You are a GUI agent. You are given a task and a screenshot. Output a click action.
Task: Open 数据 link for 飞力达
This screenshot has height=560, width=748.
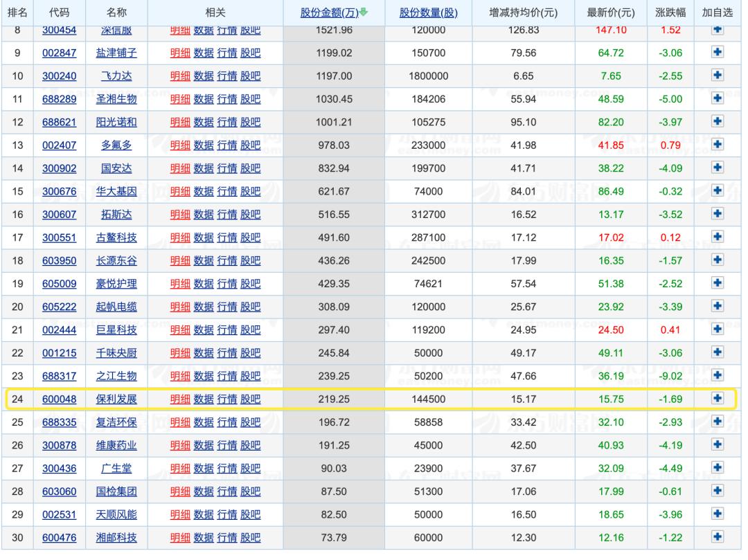tap(204, 76)
